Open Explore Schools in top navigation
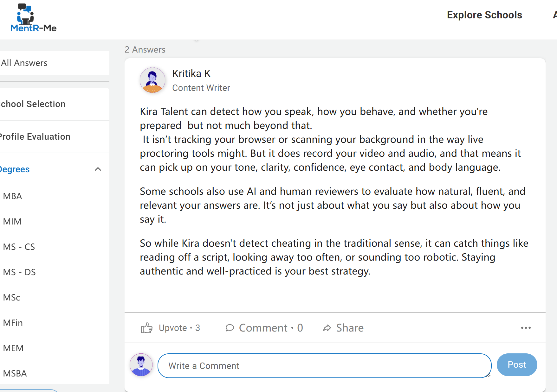 tap(484, 15)
